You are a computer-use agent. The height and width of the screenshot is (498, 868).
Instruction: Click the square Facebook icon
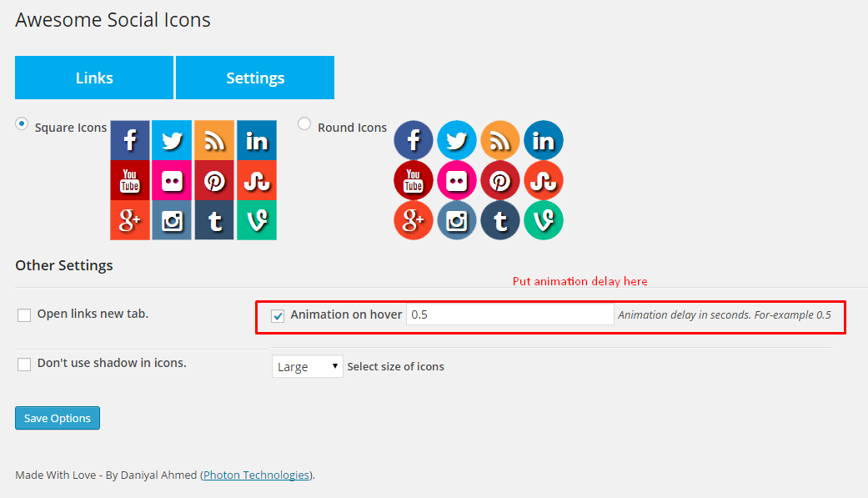click(129, 140)
